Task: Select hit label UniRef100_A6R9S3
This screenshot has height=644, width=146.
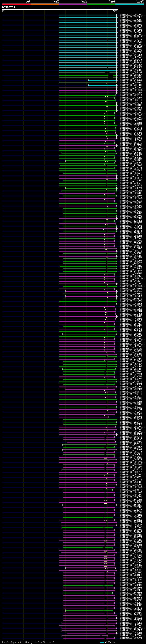Action: (131, 110)
